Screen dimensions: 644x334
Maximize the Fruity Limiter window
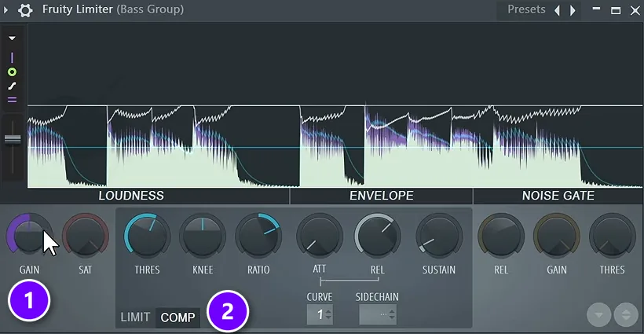616,10
